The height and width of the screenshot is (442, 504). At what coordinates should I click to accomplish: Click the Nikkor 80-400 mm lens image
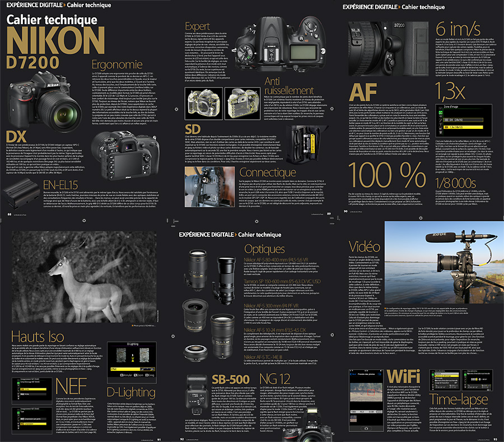coord(197,269)
